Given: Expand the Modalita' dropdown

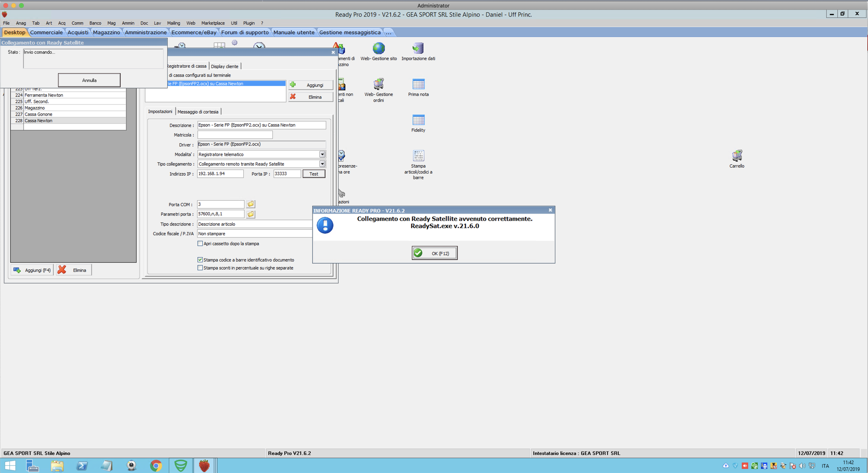Looking at the screenshot, I should tap(322, 155).
